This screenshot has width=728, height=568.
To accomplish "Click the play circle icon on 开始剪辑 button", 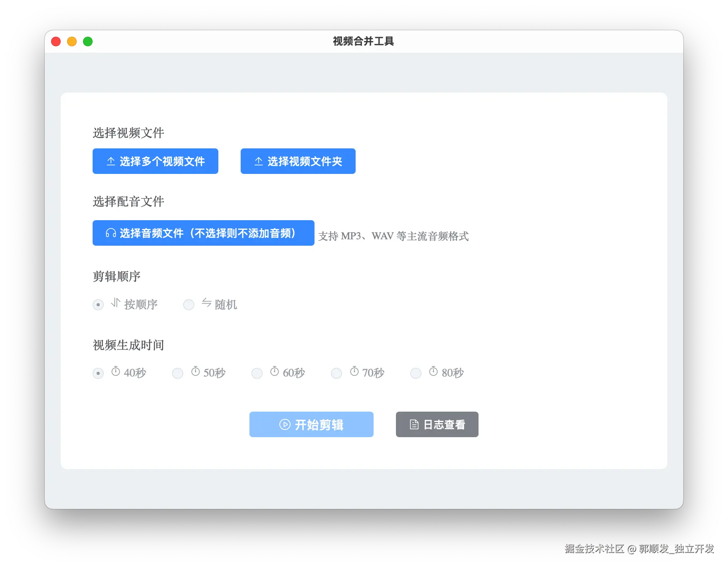I will [284, 424].
